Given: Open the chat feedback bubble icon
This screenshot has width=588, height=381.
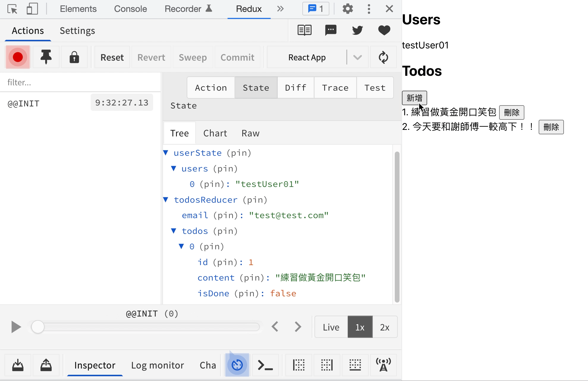Looking at the screenshot, I should pos(331,30).
